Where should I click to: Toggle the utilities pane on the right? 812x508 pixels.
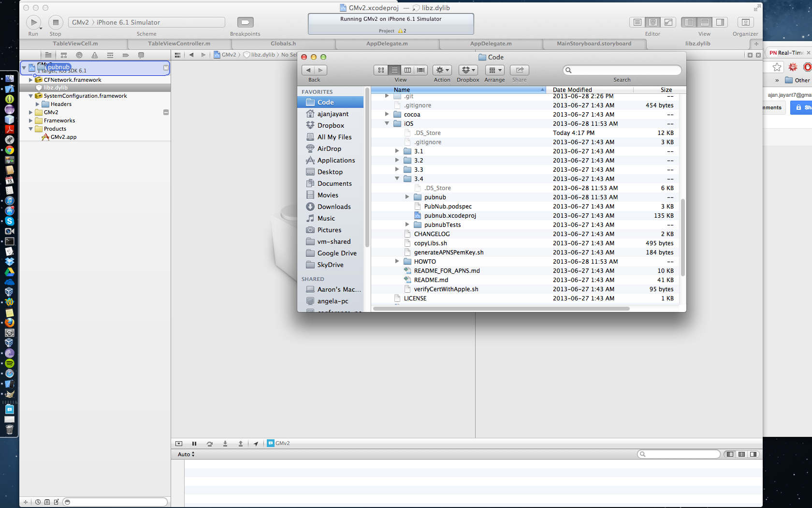[x=720, y=22]
